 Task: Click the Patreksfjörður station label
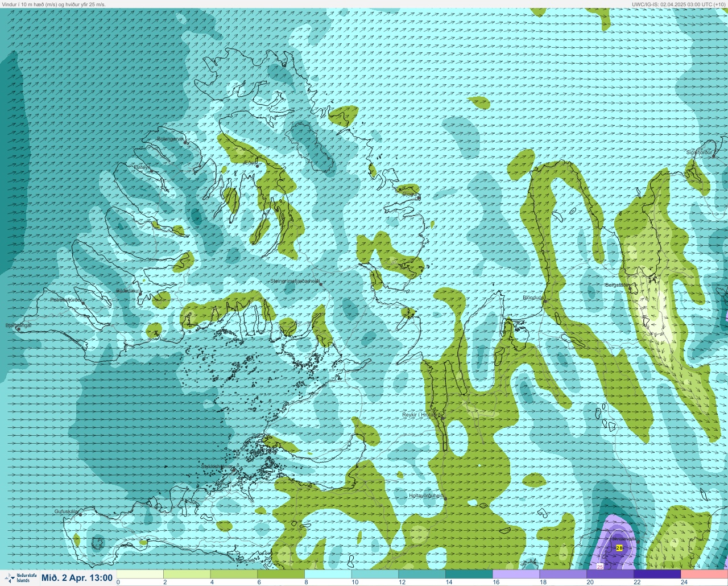(x=66, y=299)
